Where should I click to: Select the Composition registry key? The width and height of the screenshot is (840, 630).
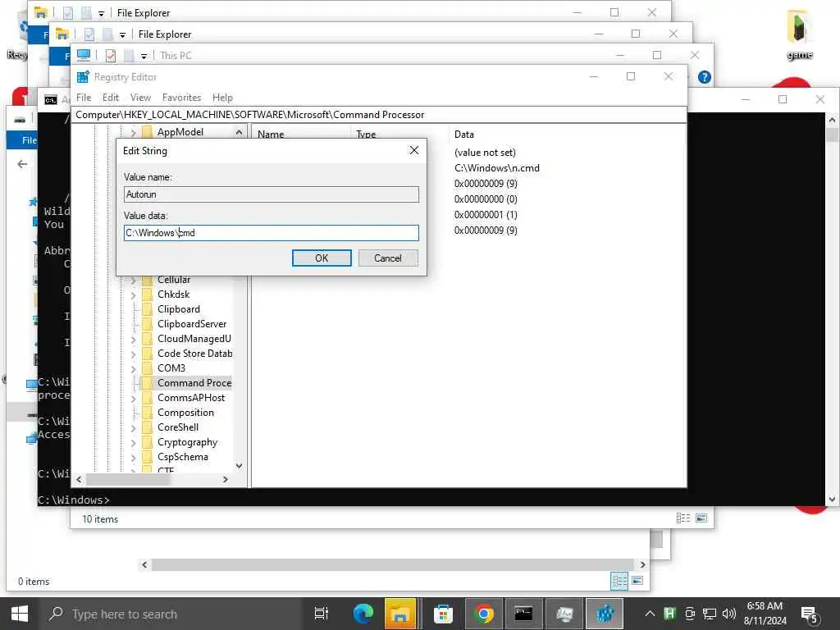click(x=185, y=413)
